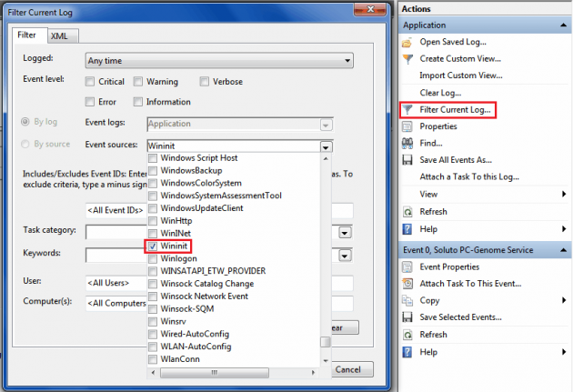
Task: Expand the Logged time dropdown
Action: (347, 61)
